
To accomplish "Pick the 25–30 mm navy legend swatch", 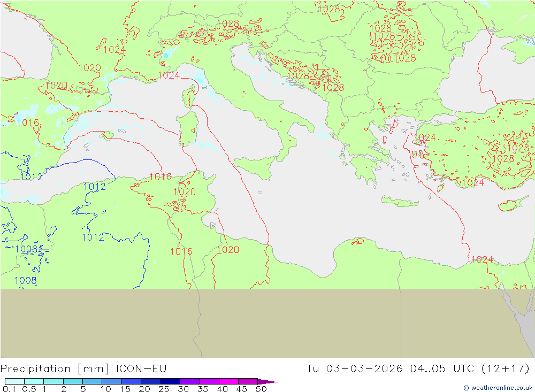I will click(x=170, y=381).
